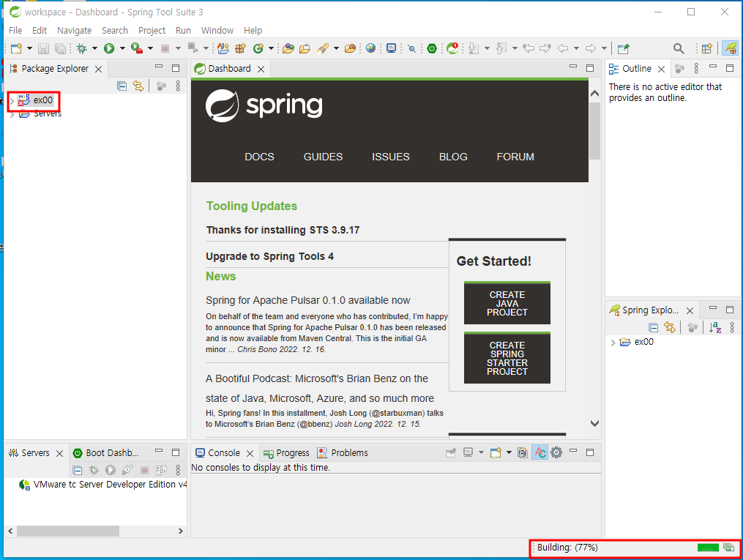Click the Open Task folder icon
Viewport: 743px width, 560px height.
pos(305,48)
